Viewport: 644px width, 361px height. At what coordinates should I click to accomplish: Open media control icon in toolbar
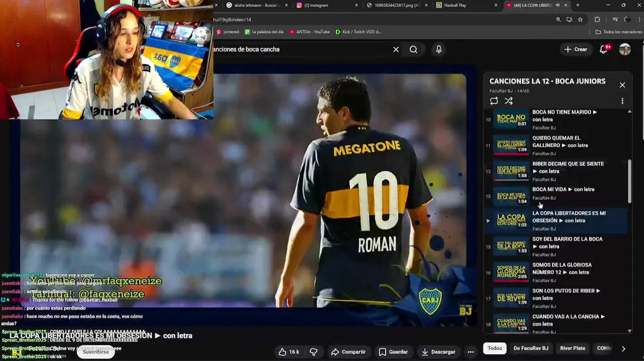tap(615, 20)
